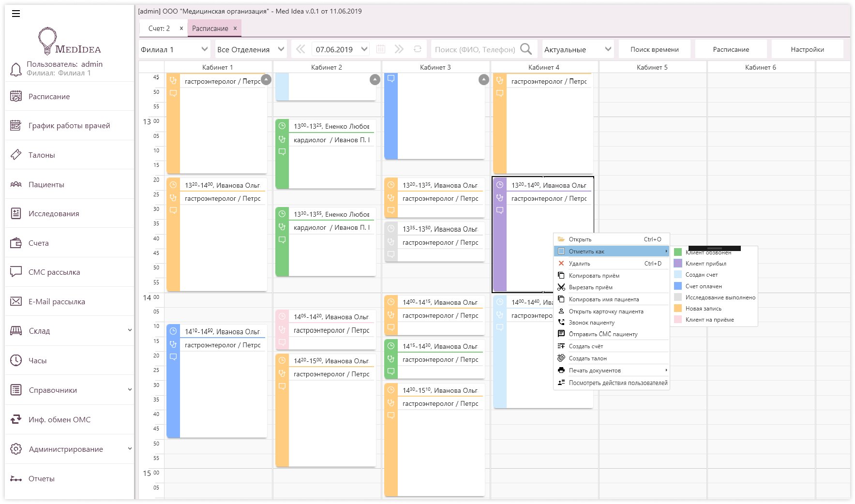Click the patient search input field
Image resolution: width=855 pixels, height=504 pixels.
coord(475,49)
